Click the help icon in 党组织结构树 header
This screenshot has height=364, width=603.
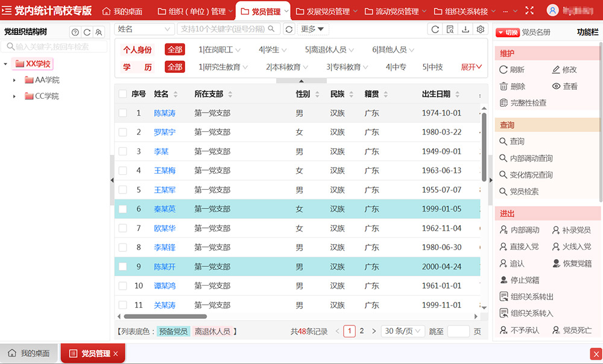coord(75,33)
